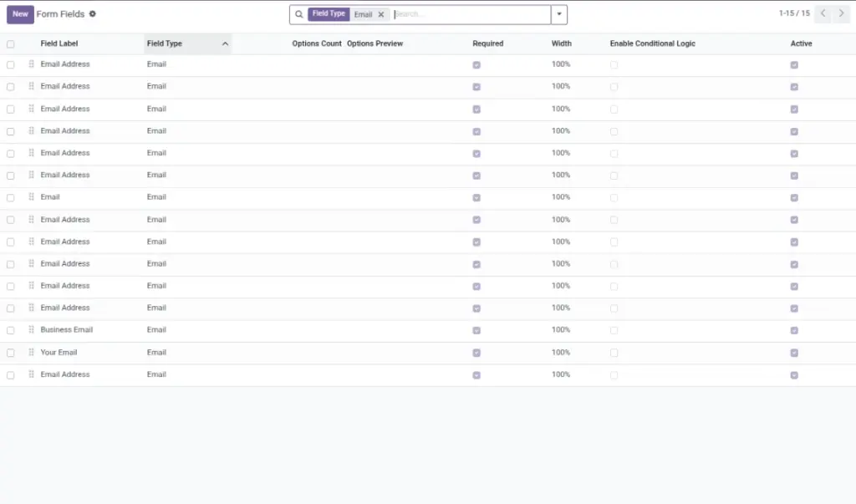Grab the drag handle of Your Email row
The image size is (856, 504).
click(x=31, y=353)
